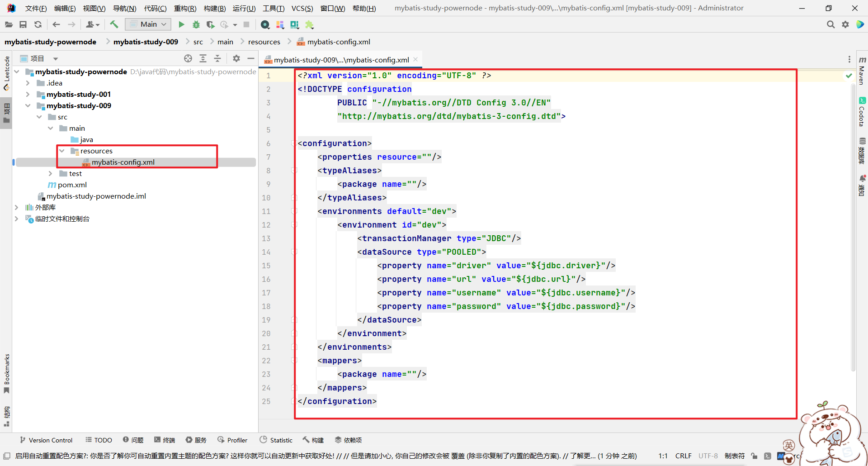Image resolution: width=868 pixels, height=466 pixels.
Task: Open the Main run configuration dropdown
Action: point(148,24)
